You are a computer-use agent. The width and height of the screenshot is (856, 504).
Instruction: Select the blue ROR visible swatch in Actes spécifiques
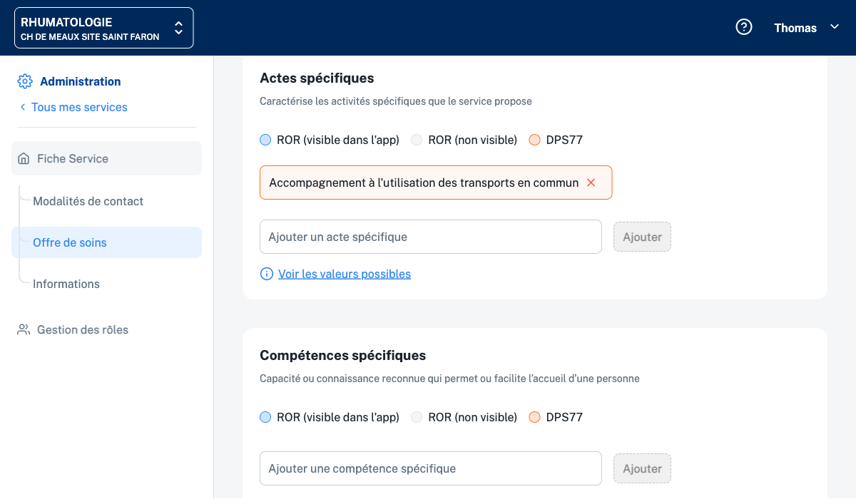[x=266, y=140]
